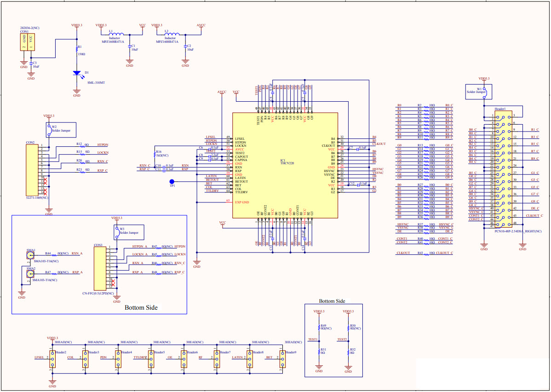Select the TP1 test point marker
Image resolution: width=551 pixels, height=392 pixels.
[x=171, y=182]
